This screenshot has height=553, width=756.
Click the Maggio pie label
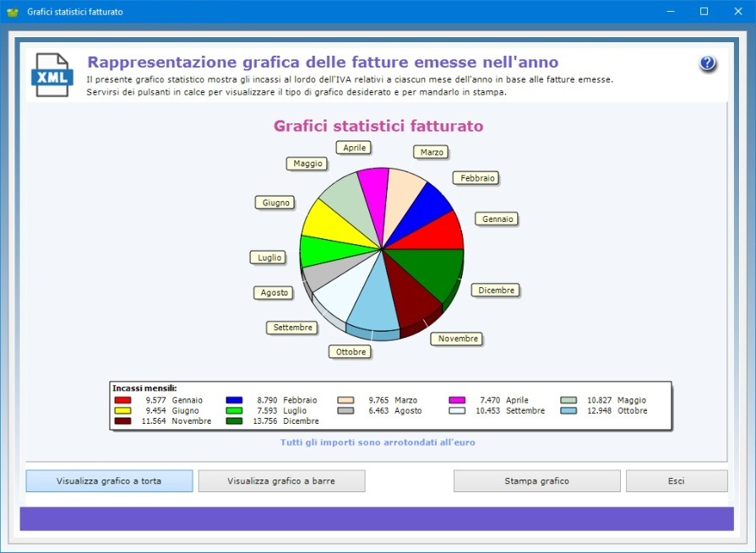coord(307,164)
